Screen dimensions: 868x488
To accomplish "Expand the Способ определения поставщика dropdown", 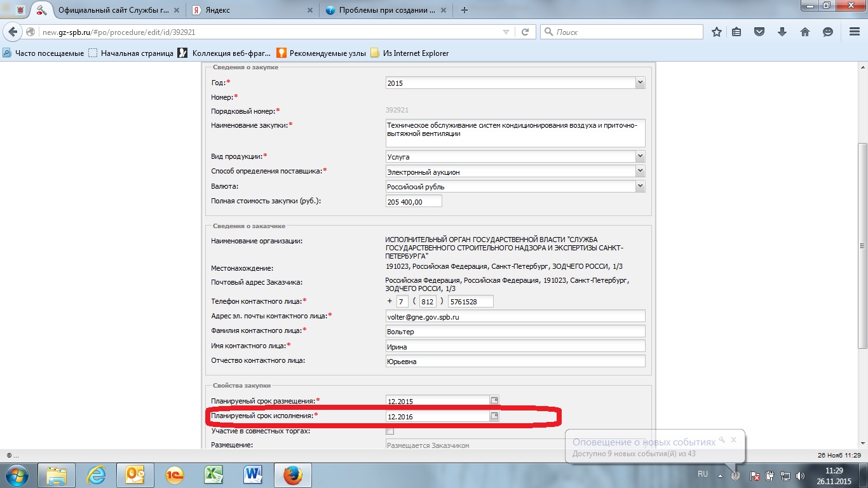I will pos(640,172).
